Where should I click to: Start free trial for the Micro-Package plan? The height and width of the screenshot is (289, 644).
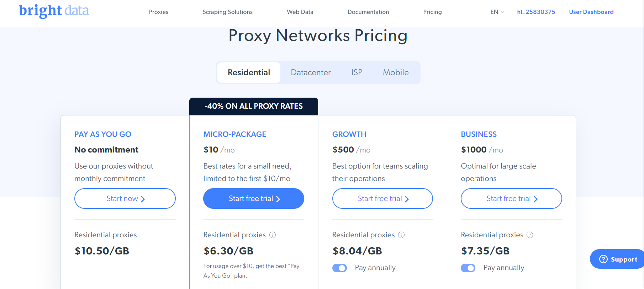pos(253,198)
